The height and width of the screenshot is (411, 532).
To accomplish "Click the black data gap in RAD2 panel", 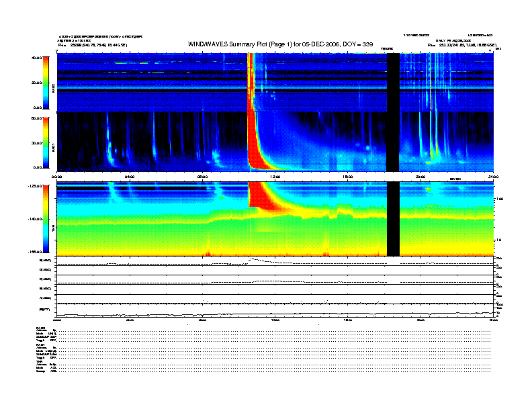I will (x=393, y=83).
